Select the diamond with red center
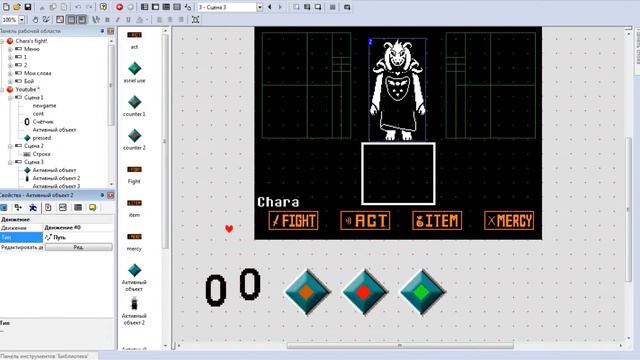 click(x=364, y=292)
